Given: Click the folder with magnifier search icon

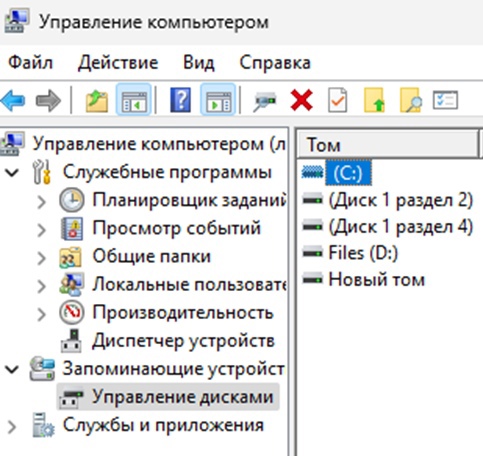Looking at the screenshot, I should 411,100.
